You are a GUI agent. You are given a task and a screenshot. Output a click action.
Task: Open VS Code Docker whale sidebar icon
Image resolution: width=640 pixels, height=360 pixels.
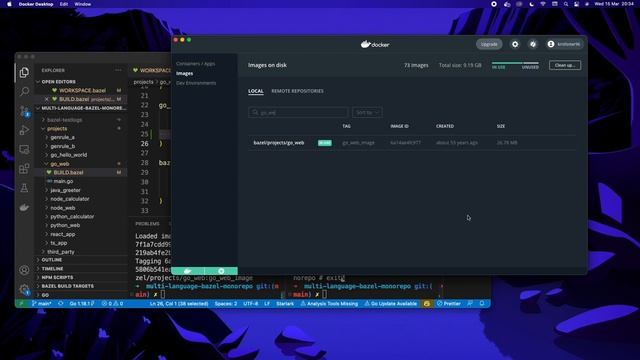24,207
